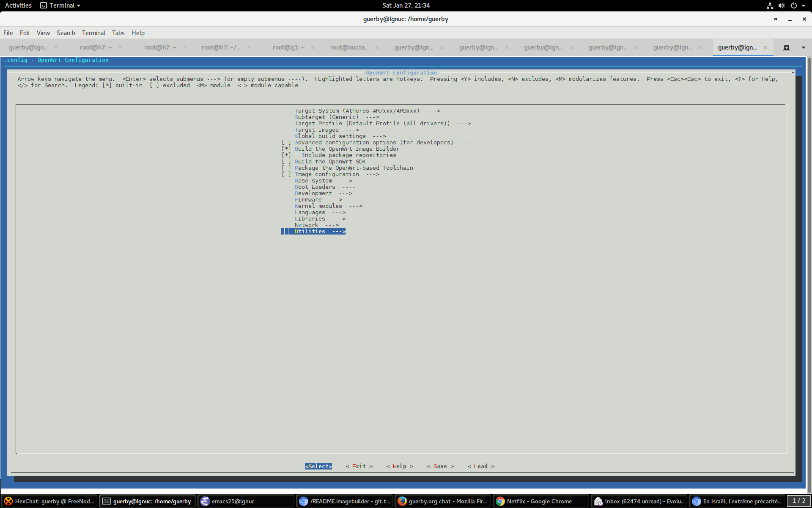812x508 pixels.
Task: Open the Terminal app menu dropdown
Action: [60, 6]
